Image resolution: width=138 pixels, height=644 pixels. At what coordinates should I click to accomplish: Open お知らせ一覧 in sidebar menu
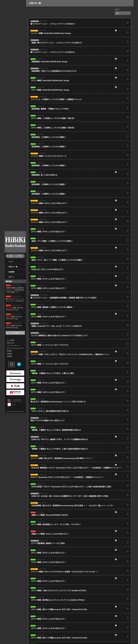click(x=15, y=267)
